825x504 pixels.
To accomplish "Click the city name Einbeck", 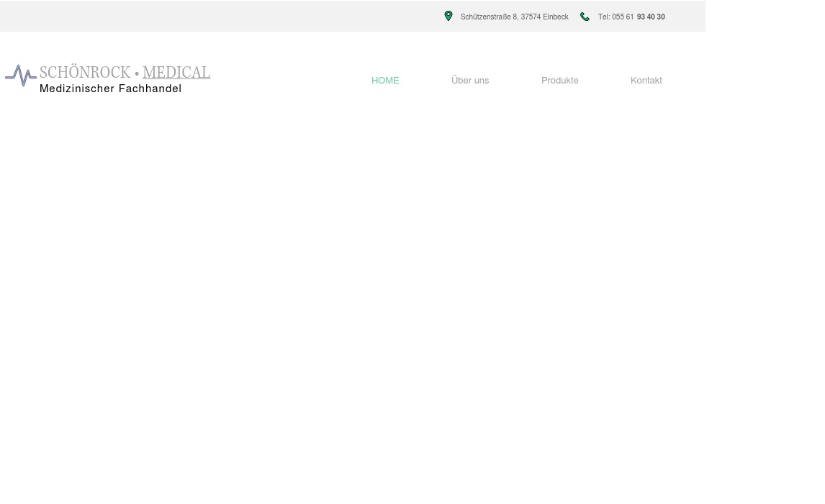I will [x=556, y=17].
